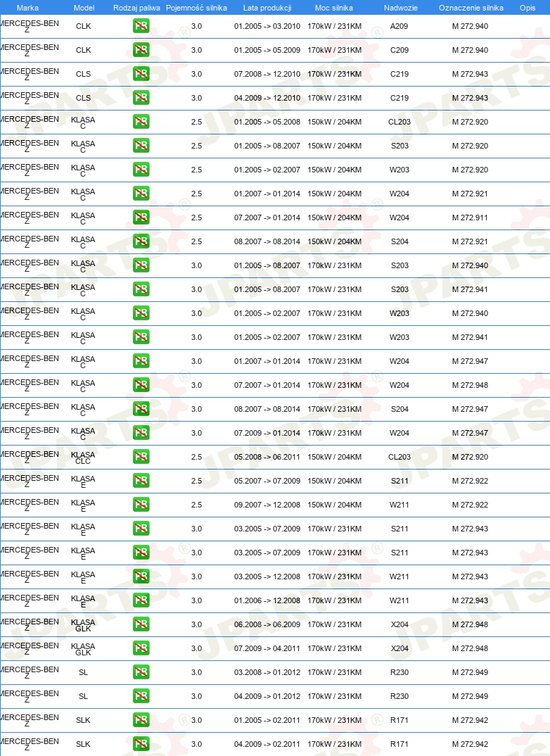Image resolution: width=550 pixels, height=756 pixels.
Task: Click fuel icon in SLK row dated 04.2009 -> 02.2011
Action: tap(141, 744)
